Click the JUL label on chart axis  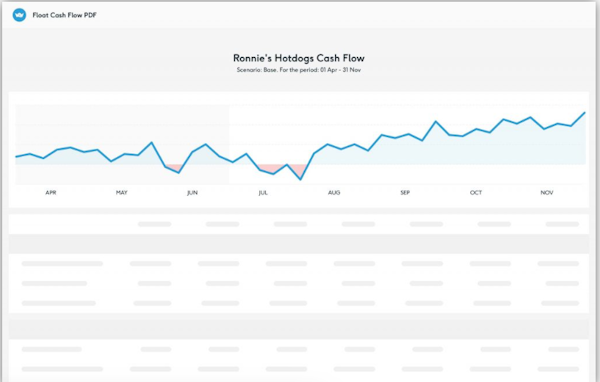pos(263,193)
